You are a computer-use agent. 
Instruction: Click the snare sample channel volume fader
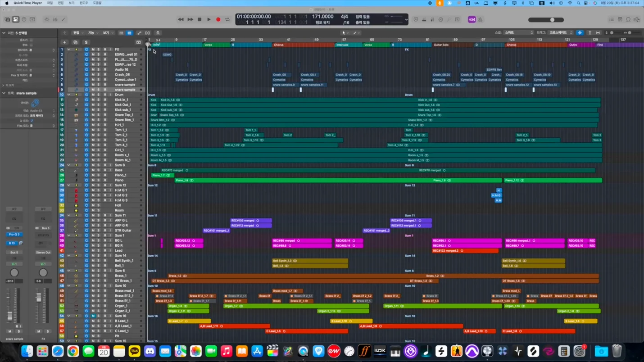(10, 316)
